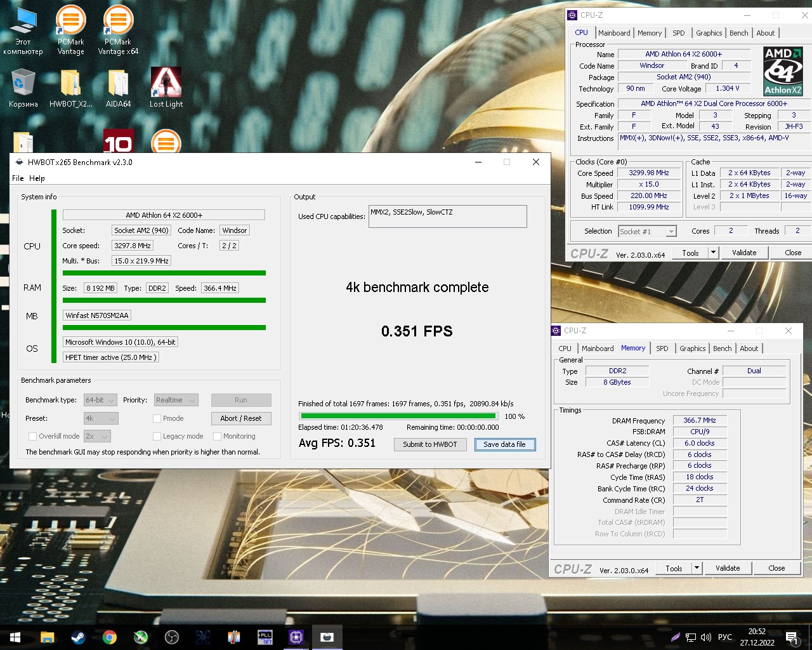The height and width of the screenshot is (650, 812).
Task: Switch to Bench tab in the CPU-Z CPU window
Action: coord(738,33)
